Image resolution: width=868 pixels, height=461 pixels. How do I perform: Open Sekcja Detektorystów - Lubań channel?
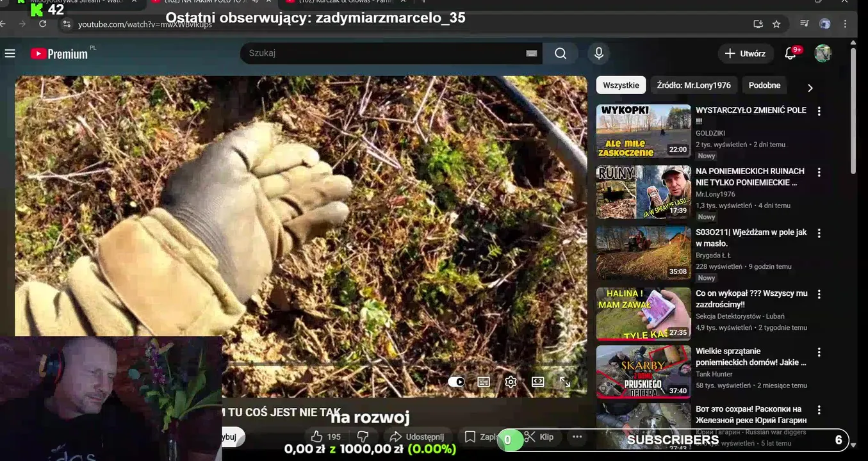pyautogui.click(x=740, y=316)
